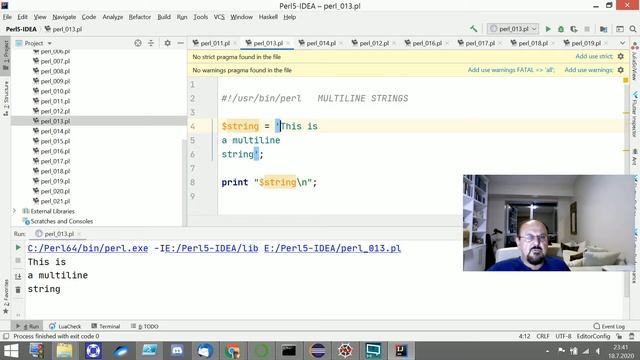Change file encoding UTF-8 in status bar
The image size is (640, 360).
tap(563, 336)
